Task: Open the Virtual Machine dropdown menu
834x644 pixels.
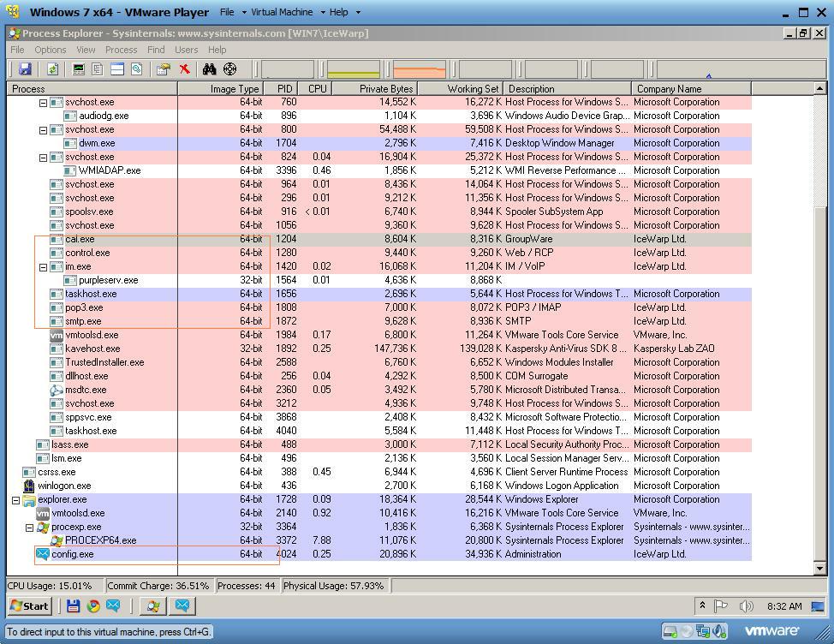Action: tap(288, 12)
